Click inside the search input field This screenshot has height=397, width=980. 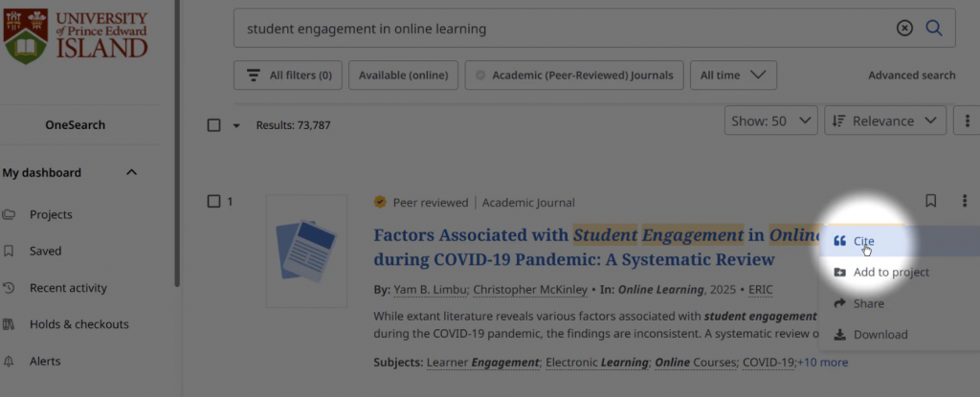(555, 29)
